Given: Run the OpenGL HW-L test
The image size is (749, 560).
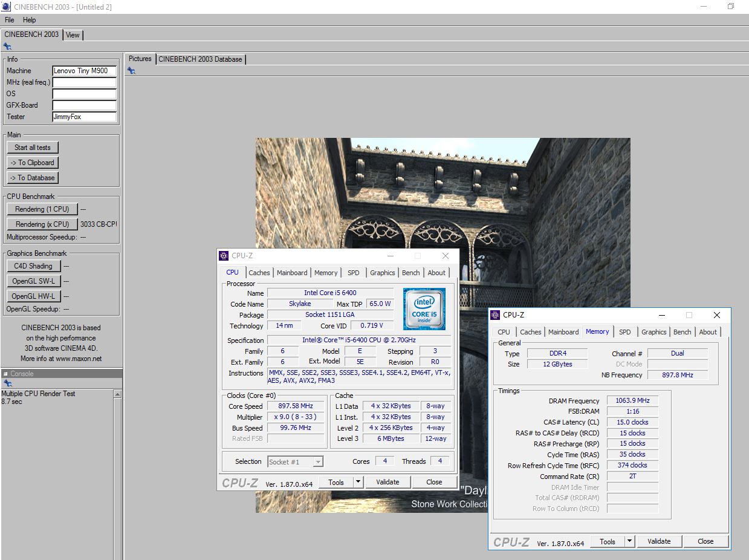Looking at the screenshot, I should [33, 296].
